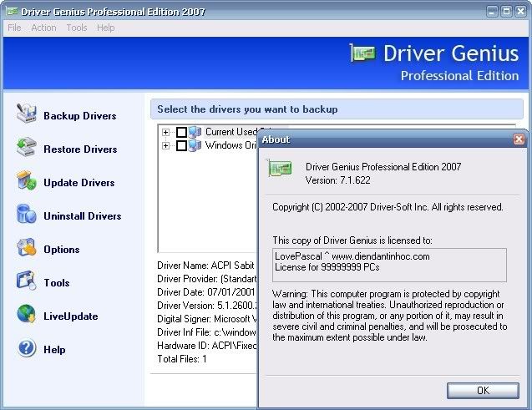Image resolution: width=532 pixels, height=410 pixels.
Task: Click 'Driver Date: 07/01/2001' text
Action: tap(206, 292)
